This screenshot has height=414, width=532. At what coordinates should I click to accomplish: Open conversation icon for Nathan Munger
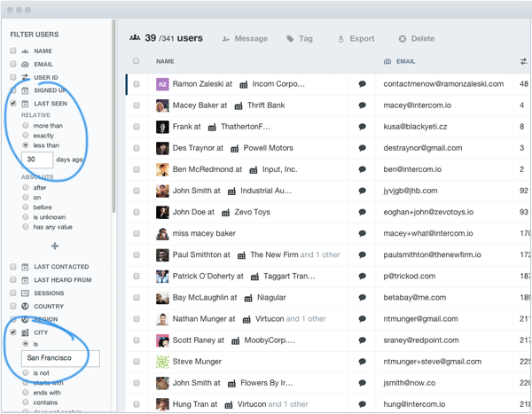click(x=362, y=318)
